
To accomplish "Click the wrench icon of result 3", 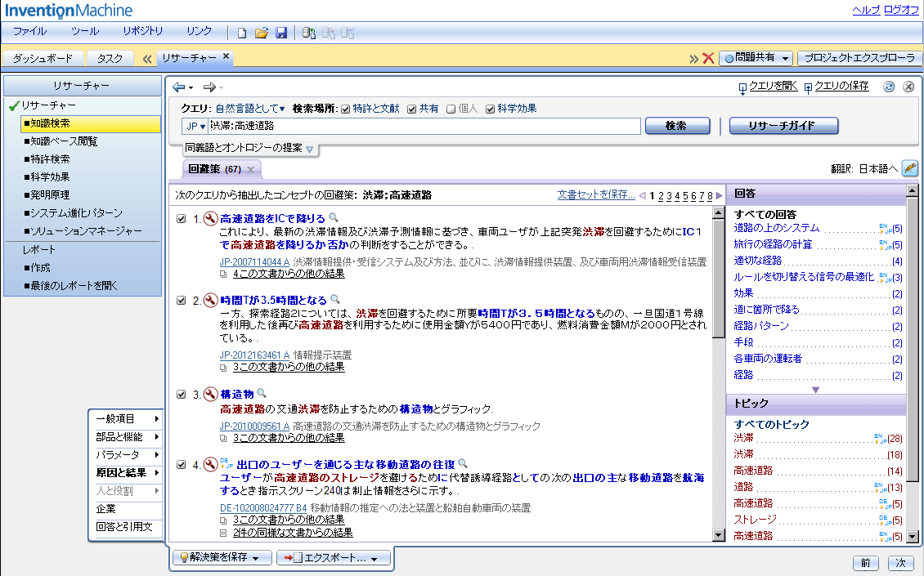I will pos(210,394).
